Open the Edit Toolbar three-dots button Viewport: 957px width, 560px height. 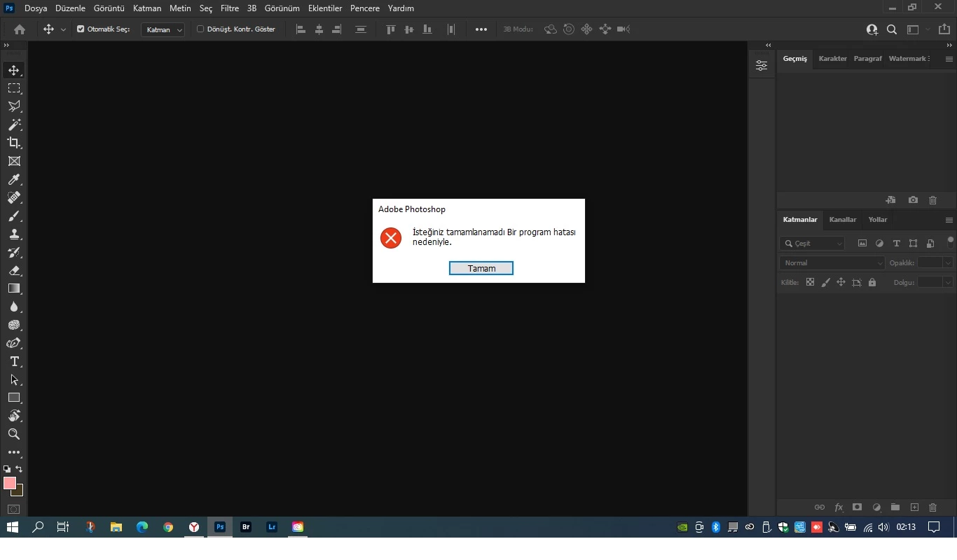14,452
